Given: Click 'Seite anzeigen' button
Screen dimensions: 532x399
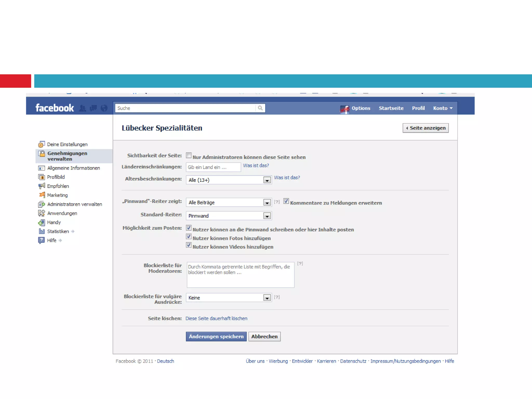Looking at the screenshot, I should [425, 128].
